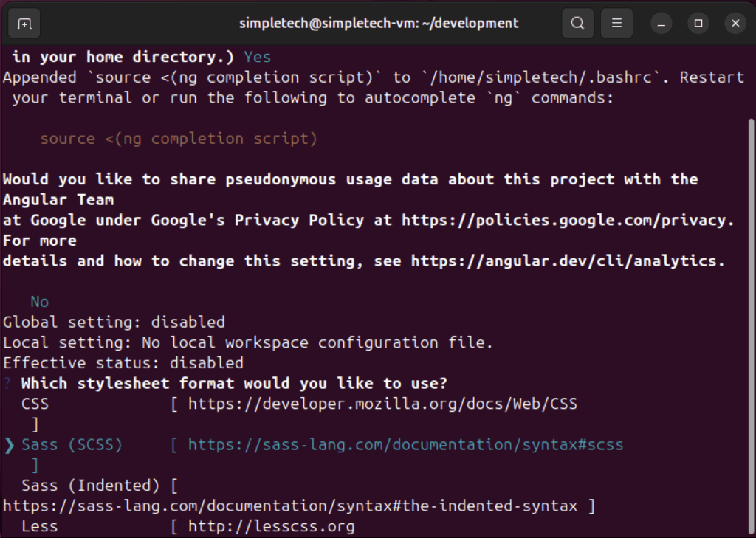The image size is (756, 538).
Task: Open a new terminal tab
Action: coord(24,24)
